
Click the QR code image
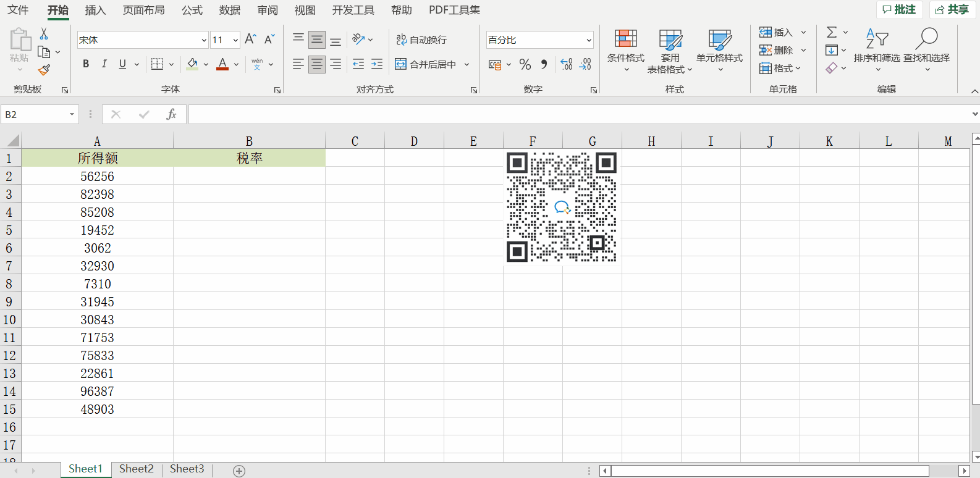coord(562,208)
